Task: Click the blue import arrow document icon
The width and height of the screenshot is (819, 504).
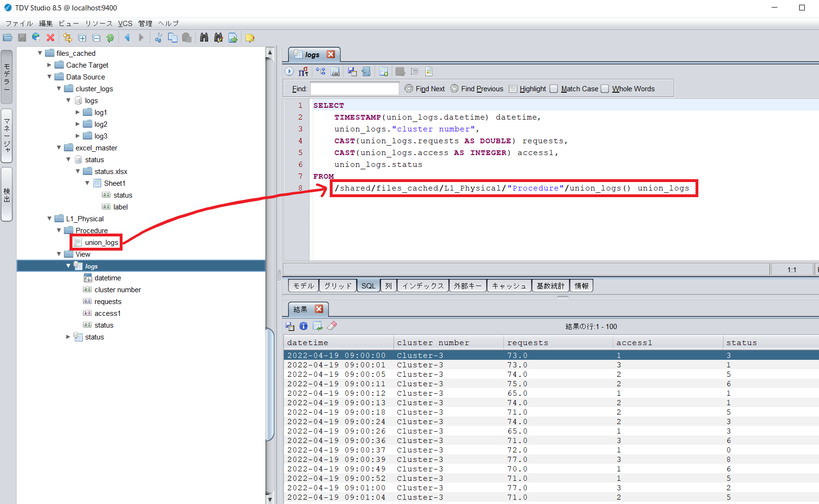Action: [366, 71]
